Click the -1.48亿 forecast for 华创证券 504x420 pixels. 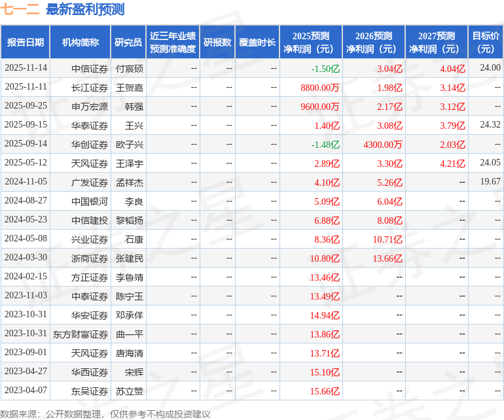[x=325, y=145]
